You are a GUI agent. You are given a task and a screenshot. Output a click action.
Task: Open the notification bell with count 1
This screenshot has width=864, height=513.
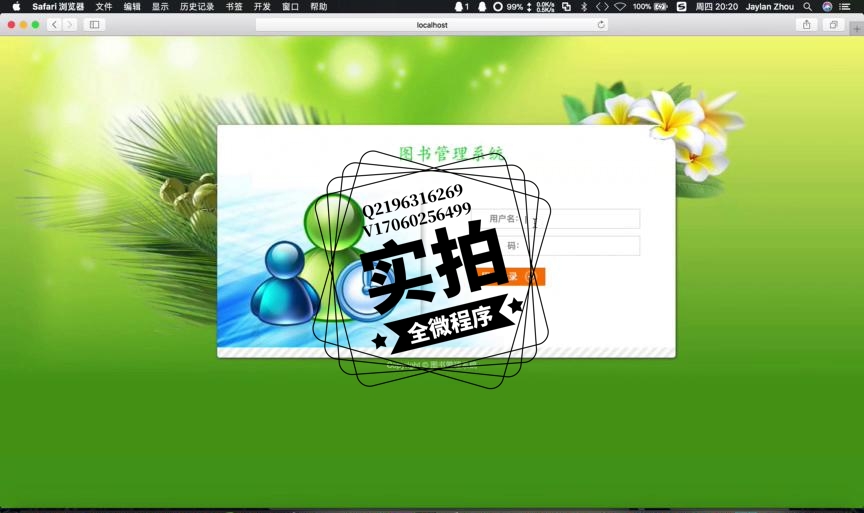point(461,7)
